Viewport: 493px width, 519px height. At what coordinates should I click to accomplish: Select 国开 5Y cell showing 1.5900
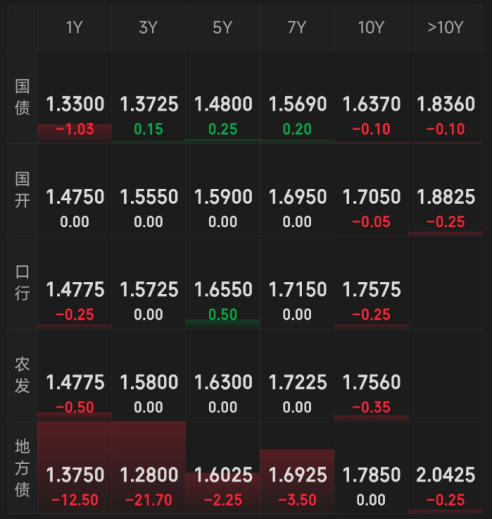tap(223, 190)
